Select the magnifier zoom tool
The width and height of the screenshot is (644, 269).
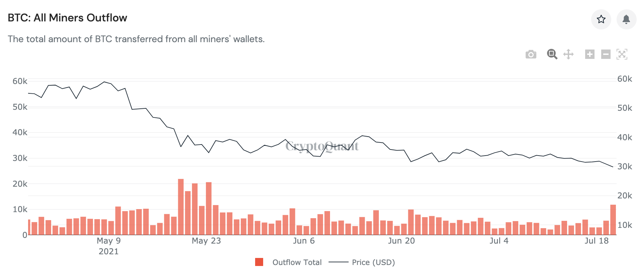(x=552, y=54)
